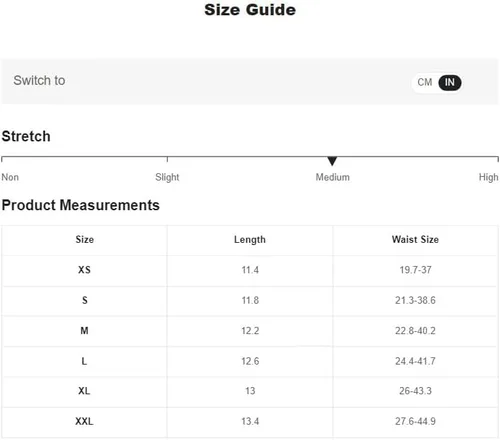This screenshot has width=500, height=440.
Task: Select the XXL size row
Action: click(x=249, y=422)
